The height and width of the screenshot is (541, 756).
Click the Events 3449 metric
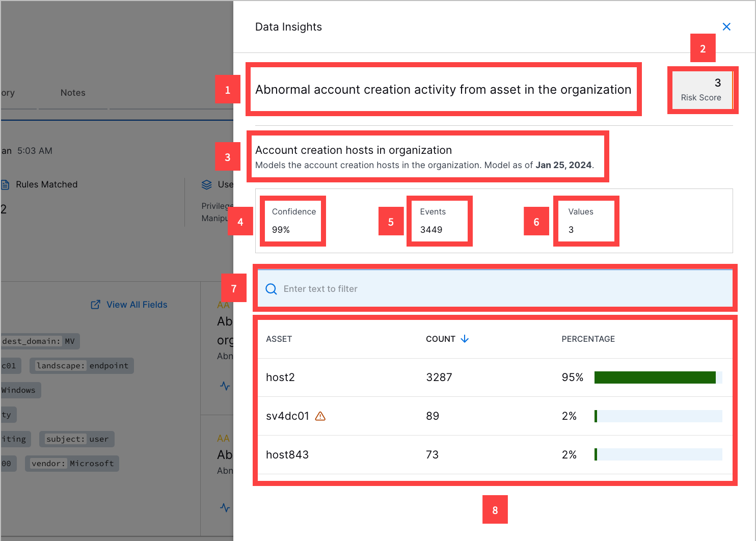(x=433, y=221)
